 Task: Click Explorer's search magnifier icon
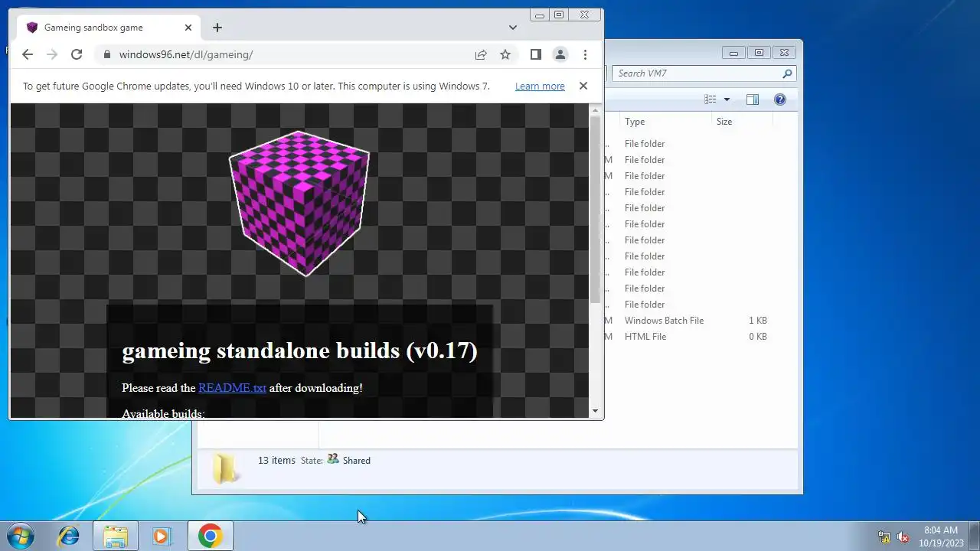[787, 73]
